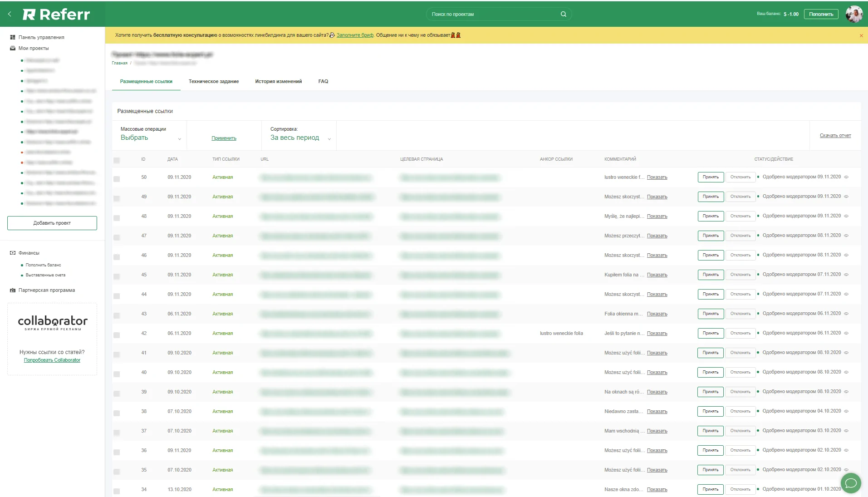Image resolution: width=868 pixels, height=497 pixels.
Task: Click the eye icon for row 50
Action: pos(846,177)
